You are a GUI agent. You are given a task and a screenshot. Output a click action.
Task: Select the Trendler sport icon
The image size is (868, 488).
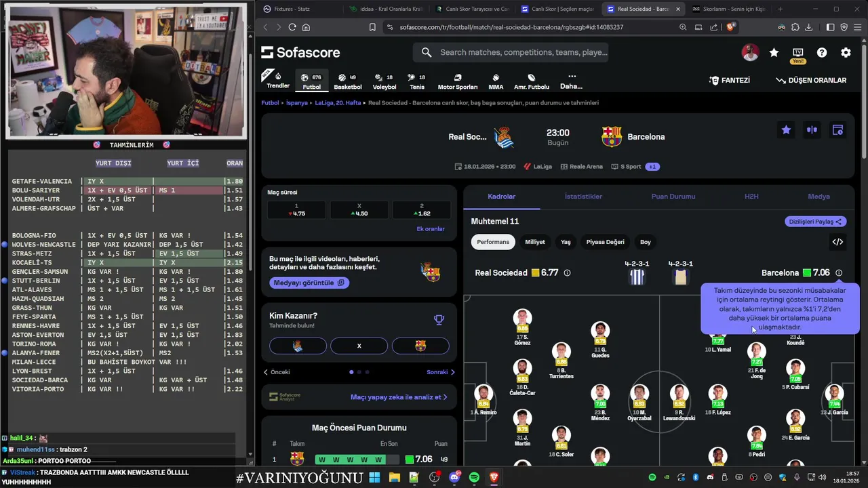click(278, 80)
